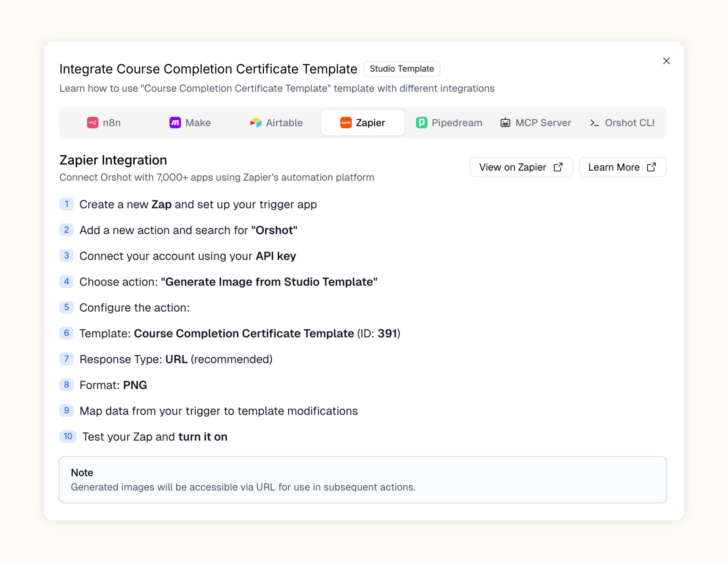This screenshot has width=728, height=563.
Task: Click the MCP Server robot icon
Action: pyautogui.click(x=505, y=123)
